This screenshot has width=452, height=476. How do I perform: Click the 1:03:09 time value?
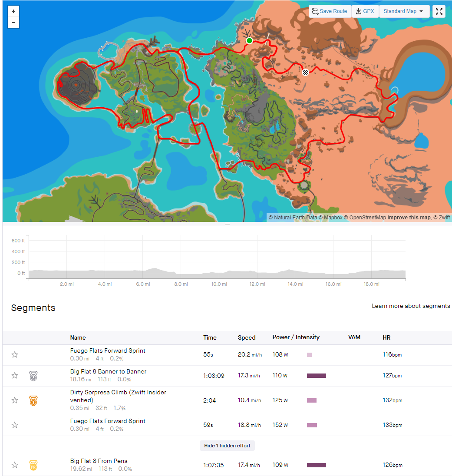click(x=214, y=376)
